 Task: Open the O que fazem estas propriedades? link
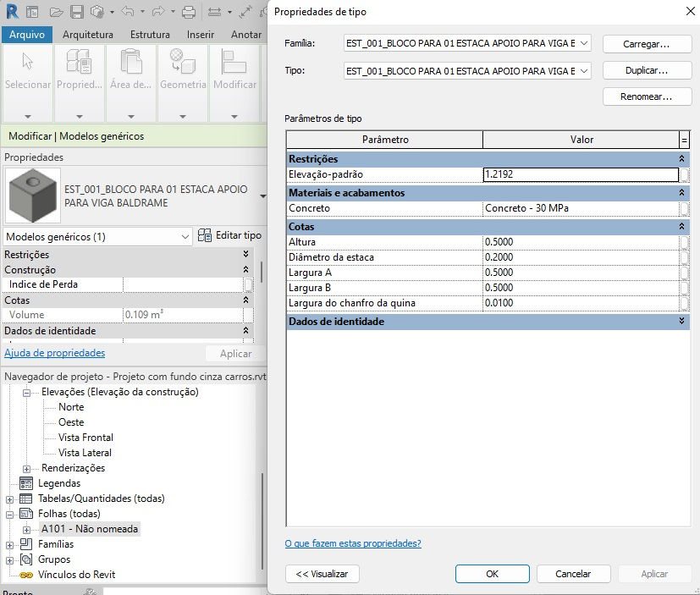[353, 543]
